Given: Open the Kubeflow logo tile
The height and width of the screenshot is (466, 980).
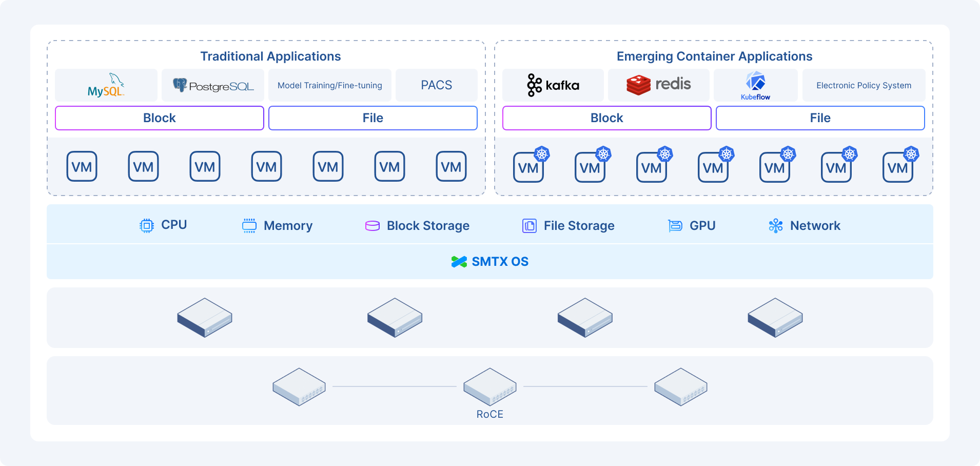Looking at the screenshot, I should [755, 85].
